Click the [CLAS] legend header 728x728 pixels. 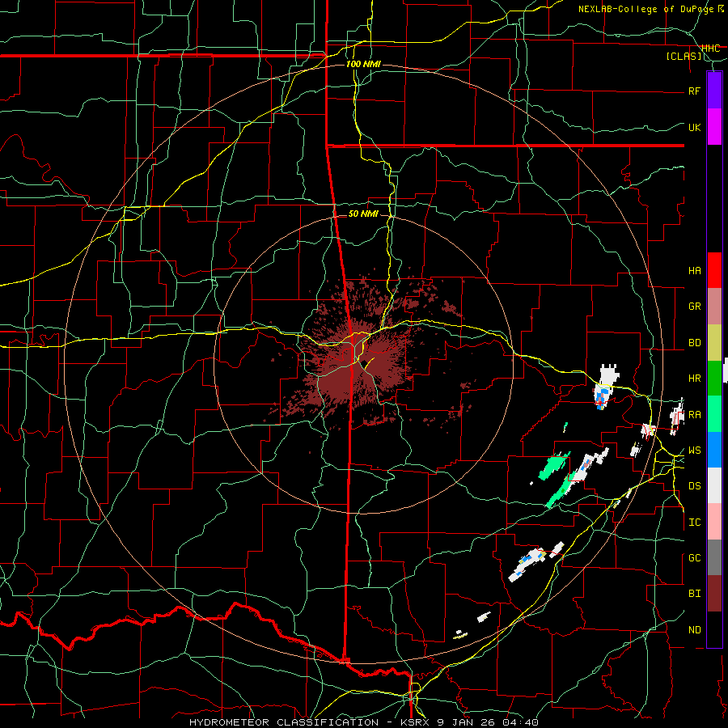click(x=684, y=57)
